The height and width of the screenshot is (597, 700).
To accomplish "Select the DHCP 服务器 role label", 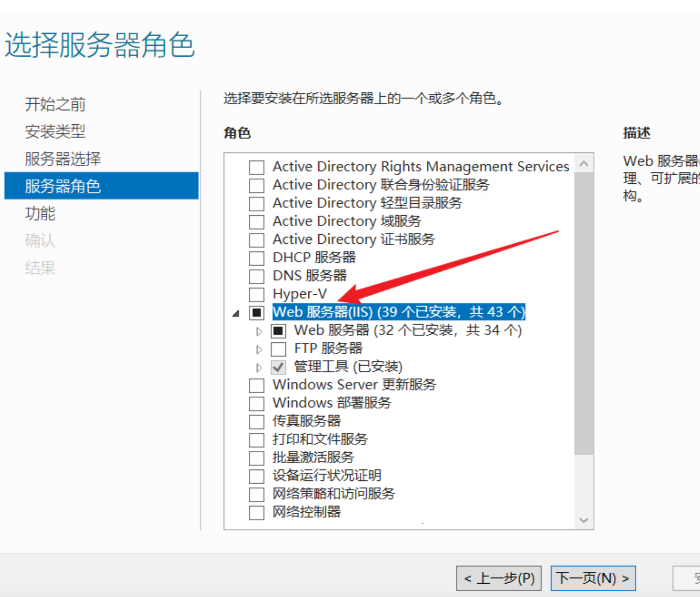I will click(x=314, y=258).
